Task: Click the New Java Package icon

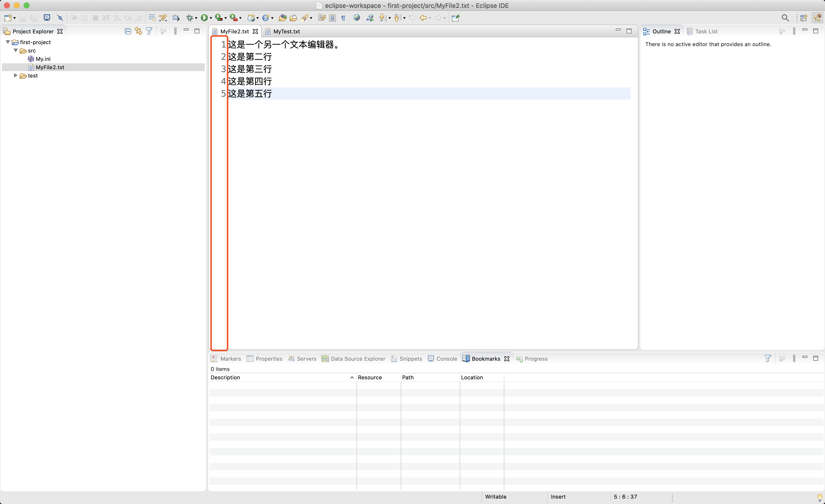Action: pyautogui.click(x=251, y=18)
